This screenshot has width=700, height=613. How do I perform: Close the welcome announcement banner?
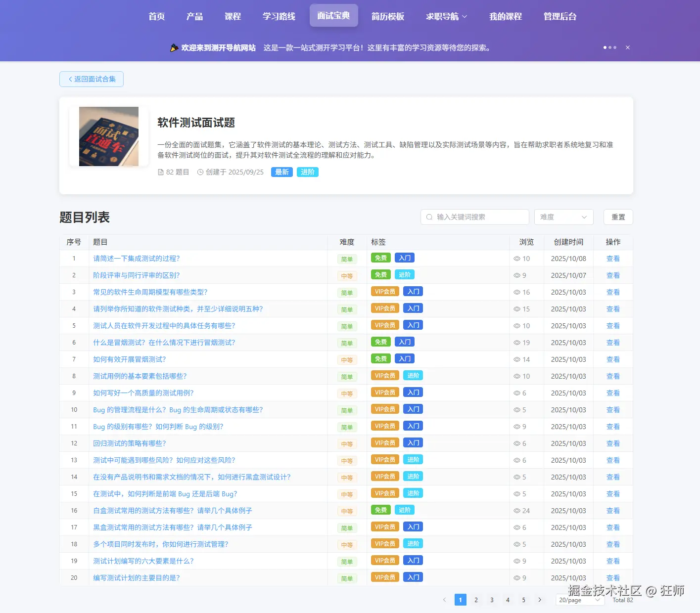628,47
